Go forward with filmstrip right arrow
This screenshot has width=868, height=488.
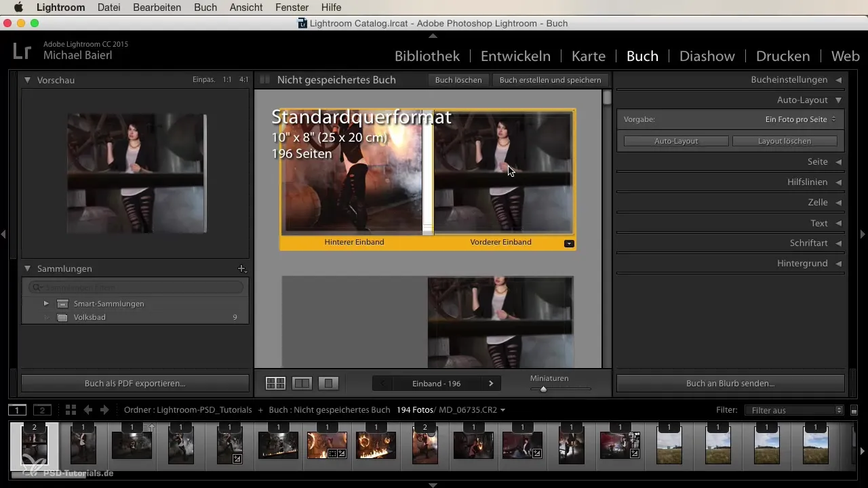tap(104, 410)
